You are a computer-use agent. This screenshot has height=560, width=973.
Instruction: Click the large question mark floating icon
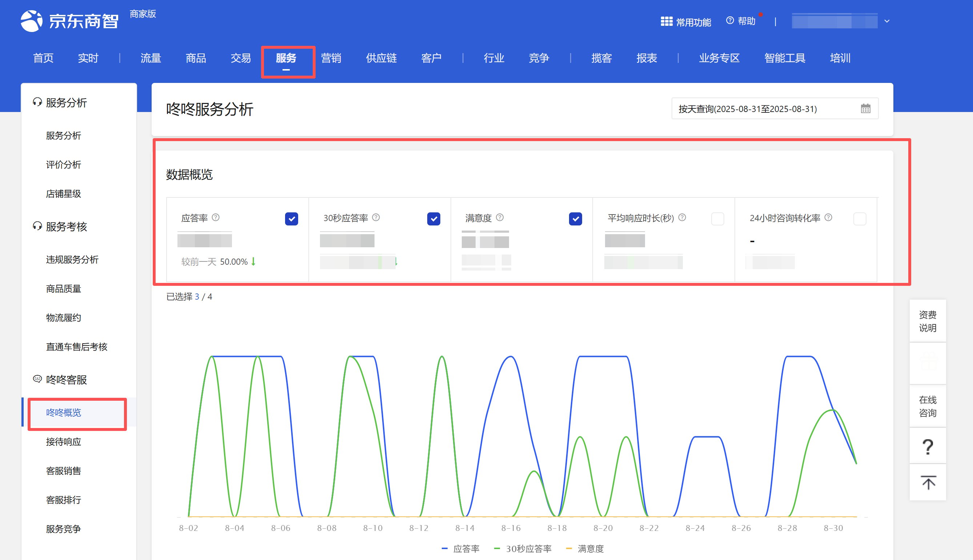point(928,447)
